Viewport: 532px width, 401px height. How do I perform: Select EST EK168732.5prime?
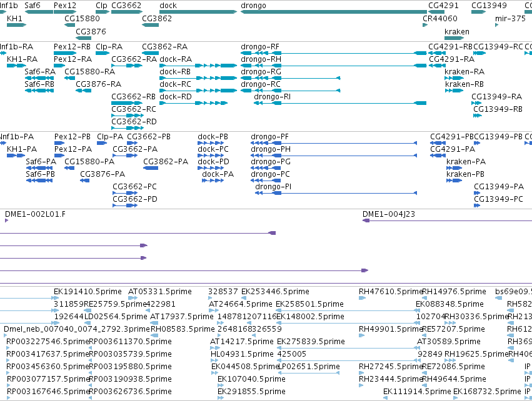pos(487,392)
